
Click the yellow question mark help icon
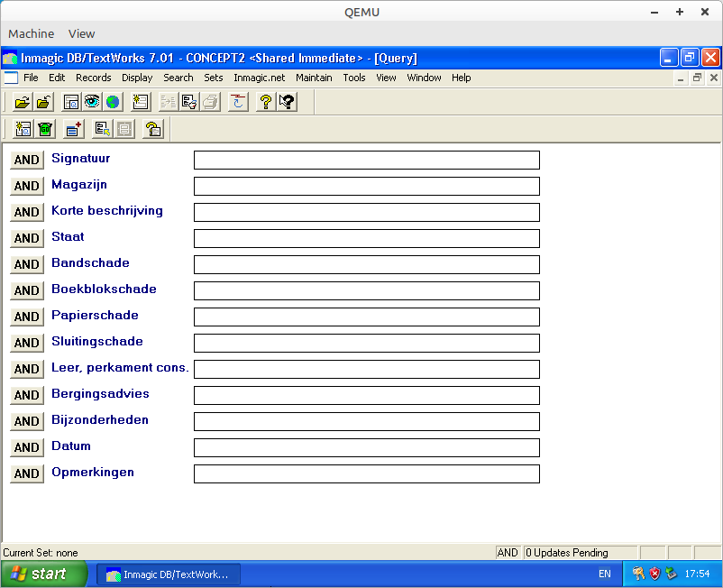266,102
